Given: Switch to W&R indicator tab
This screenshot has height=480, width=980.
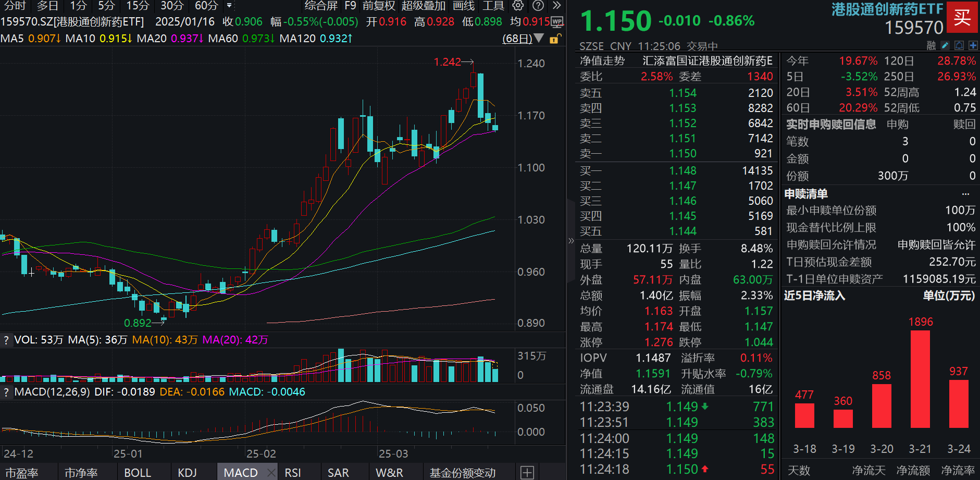Looking at the screenshot, I should pyautogui.click(x=389, y=473).
